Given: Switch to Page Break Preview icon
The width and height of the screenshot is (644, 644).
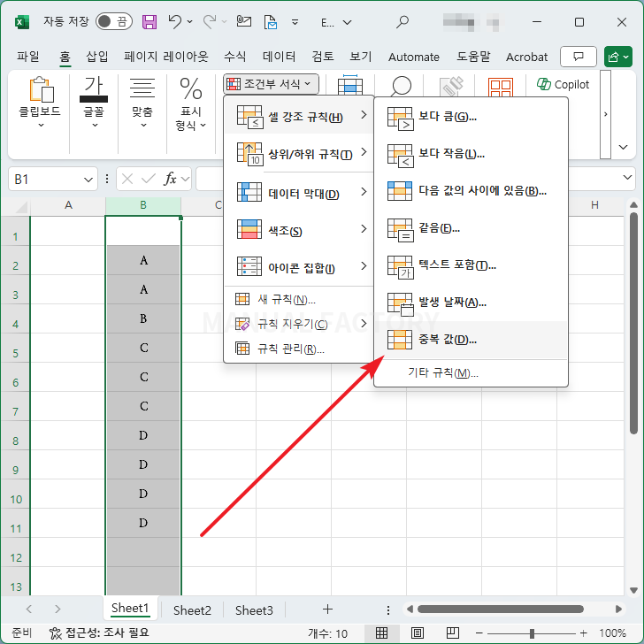Looking at the screenshot, I should point(453,632).
